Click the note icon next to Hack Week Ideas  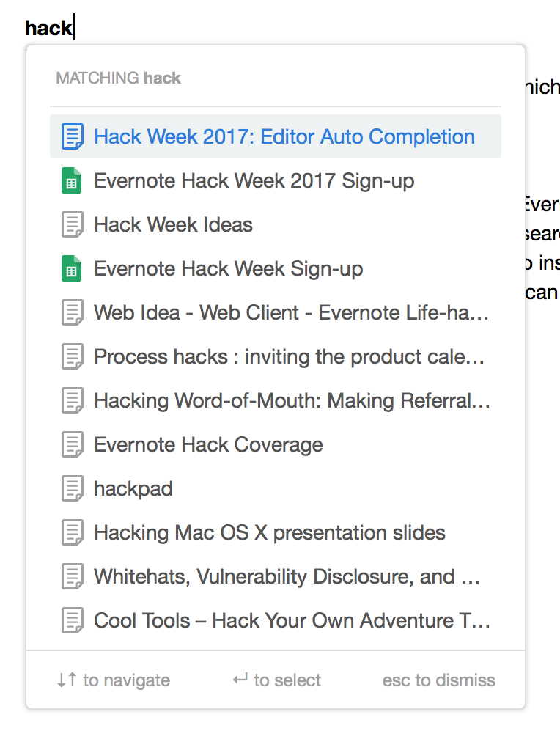pos(72,224)
